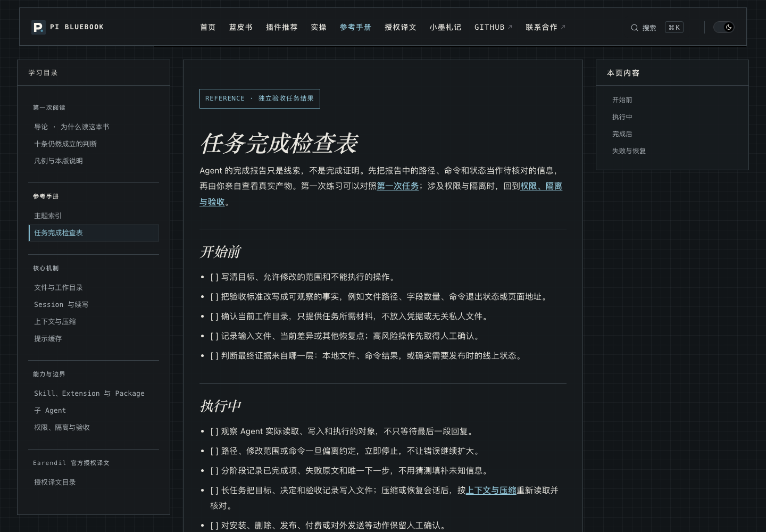Open 权限、隔离与验收 sidebar entry
The width and height of the screenshot is (766, 532).
[62, 427]
